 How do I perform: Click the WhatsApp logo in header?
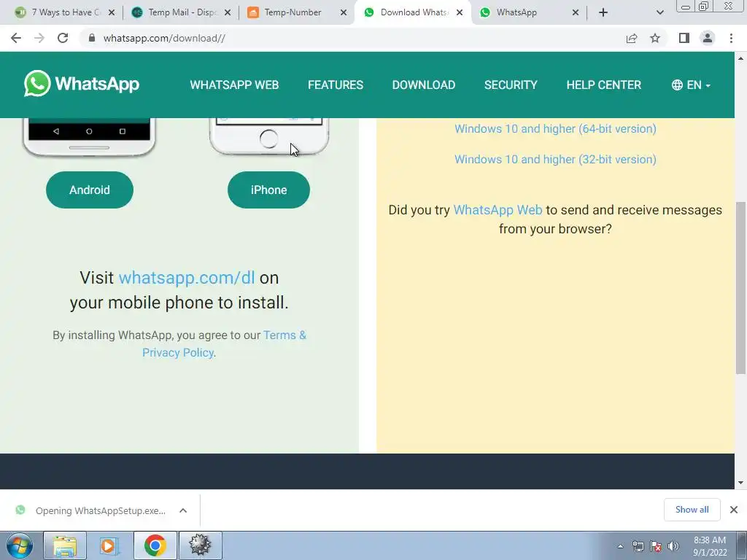point(82,84)
